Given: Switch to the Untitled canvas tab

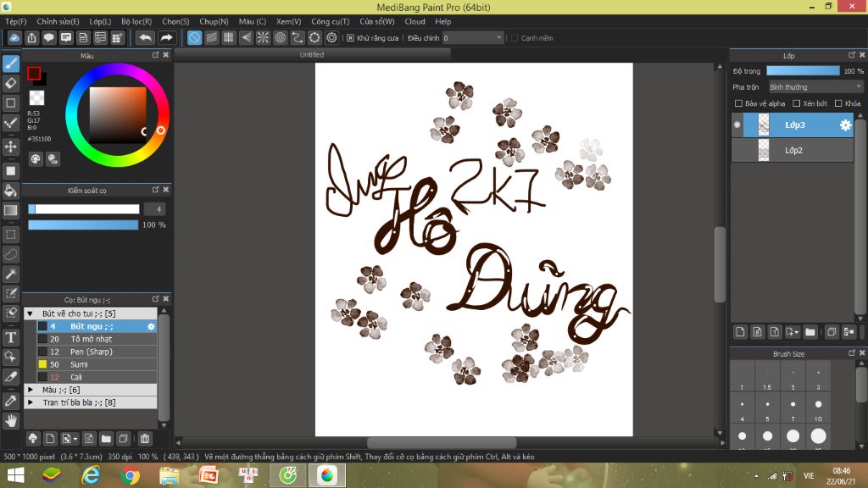Looking at the screenshot, I should (x=312, y=55).
